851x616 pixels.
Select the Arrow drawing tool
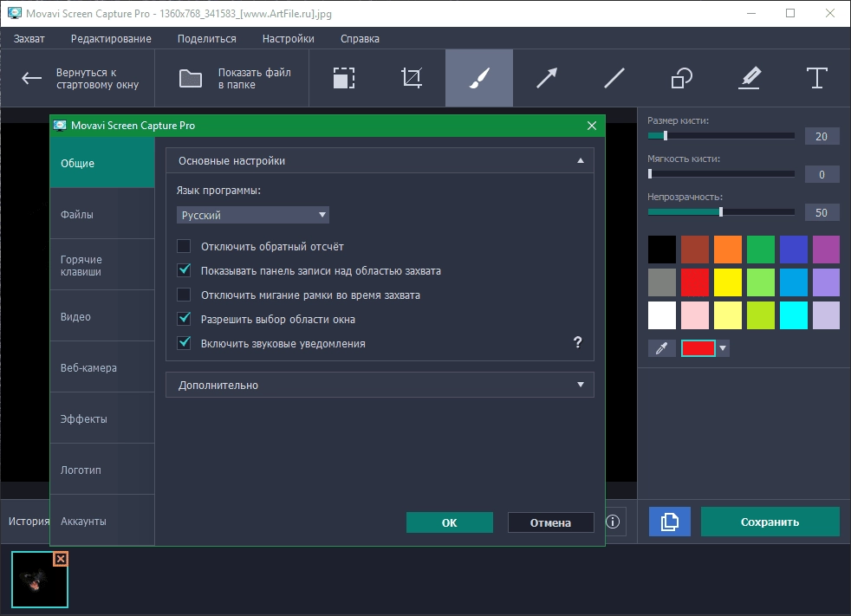coord(547,78)
